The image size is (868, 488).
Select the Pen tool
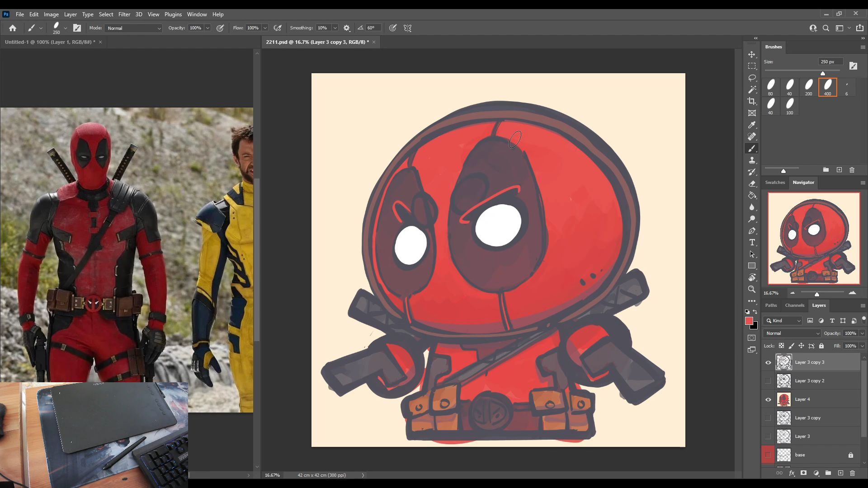pos(752,230)
